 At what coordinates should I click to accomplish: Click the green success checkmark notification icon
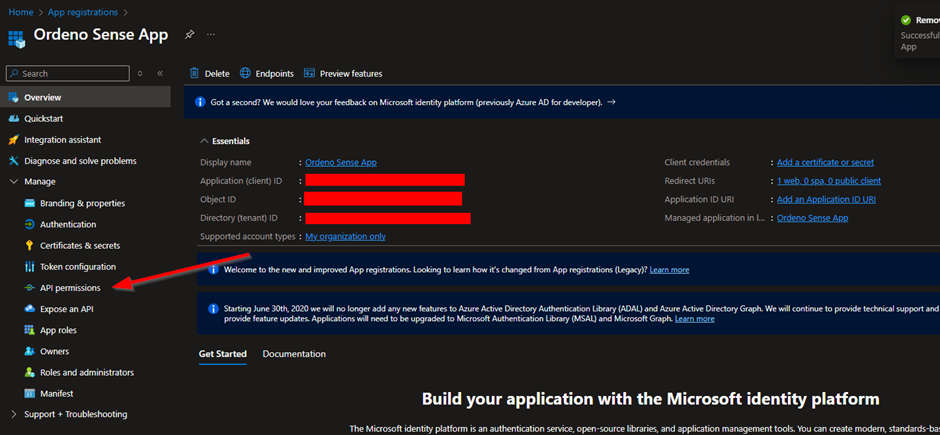(x=905, y=20)
